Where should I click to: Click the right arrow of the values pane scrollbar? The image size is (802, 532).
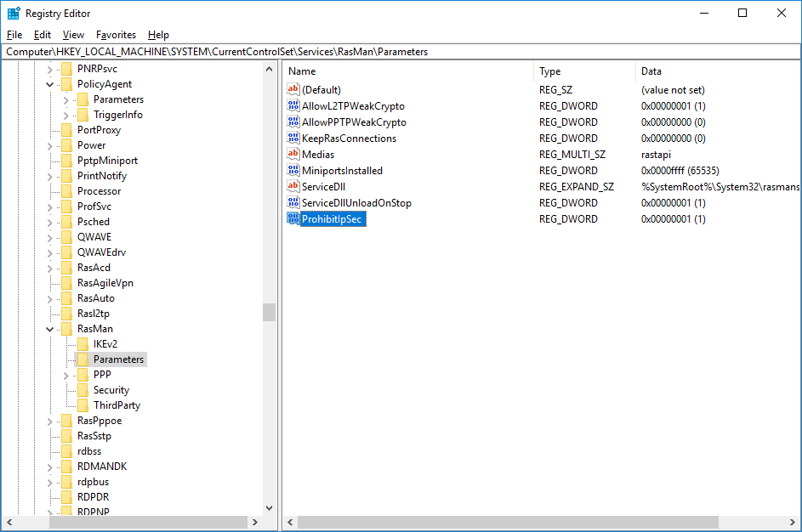(x=793, y=523)
